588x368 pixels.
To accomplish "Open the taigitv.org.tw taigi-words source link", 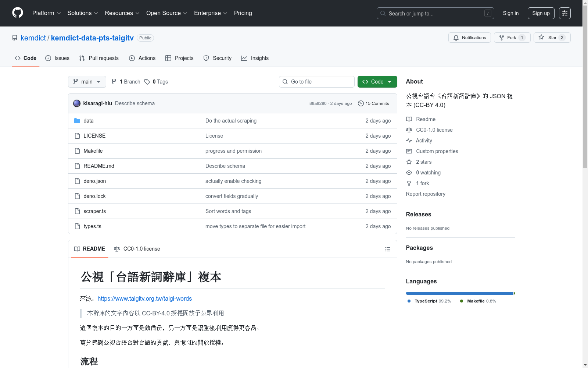I will point(145,298).
